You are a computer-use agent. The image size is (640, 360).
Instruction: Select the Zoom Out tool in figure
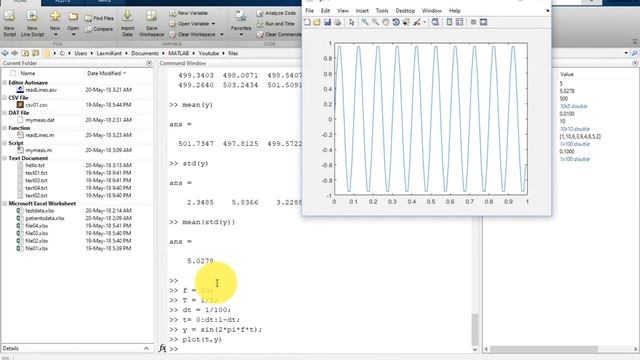(375, 22)
